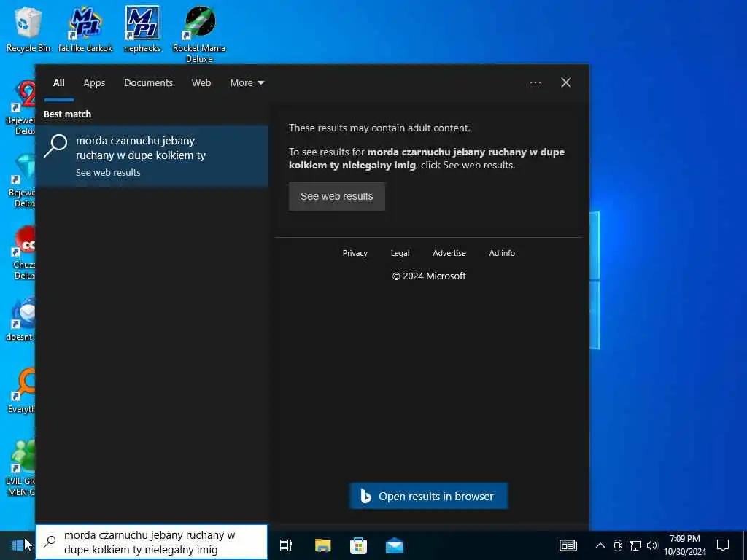Image resolution: width=747 pixels, height=560 pixels.
Task: Click Open results in browser button
Action: (x=428, y=496)
